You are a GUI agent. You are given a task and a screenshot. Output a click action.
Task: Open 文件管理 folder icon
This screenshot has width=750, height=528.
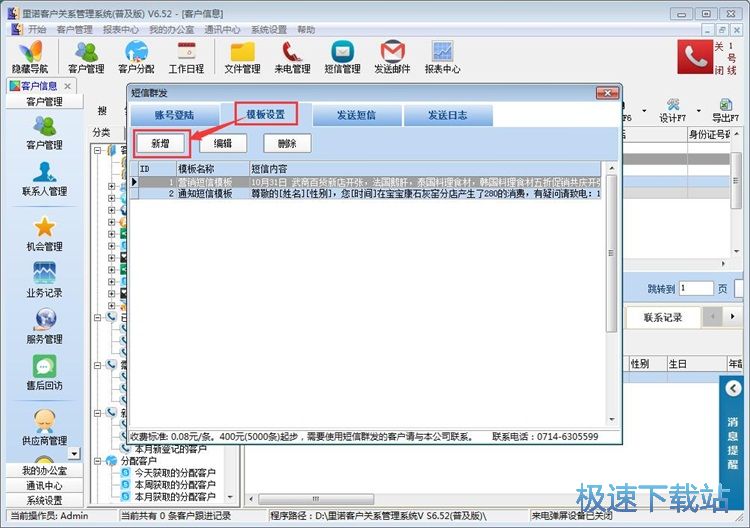pos(243,57)
